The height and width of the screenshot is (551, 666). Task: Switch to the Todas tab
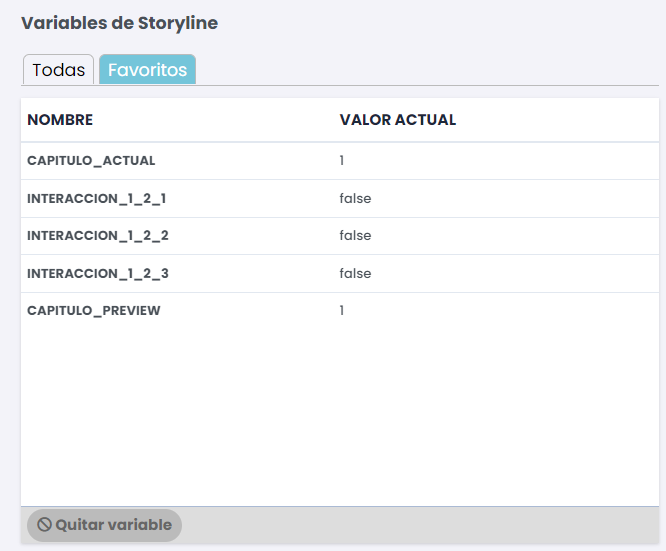59,70
